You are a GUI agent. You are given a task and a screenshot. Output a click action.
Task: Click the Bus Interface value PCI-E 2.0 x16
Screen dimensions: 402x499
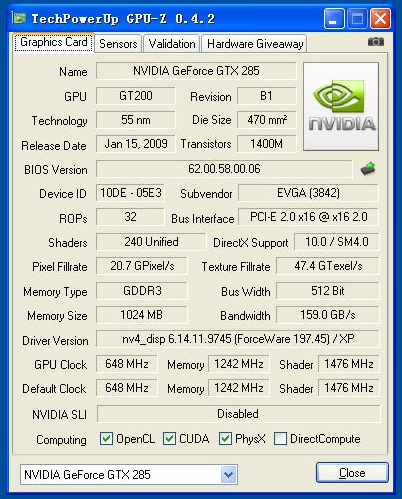pyautogui.click(x=308, y=217)
